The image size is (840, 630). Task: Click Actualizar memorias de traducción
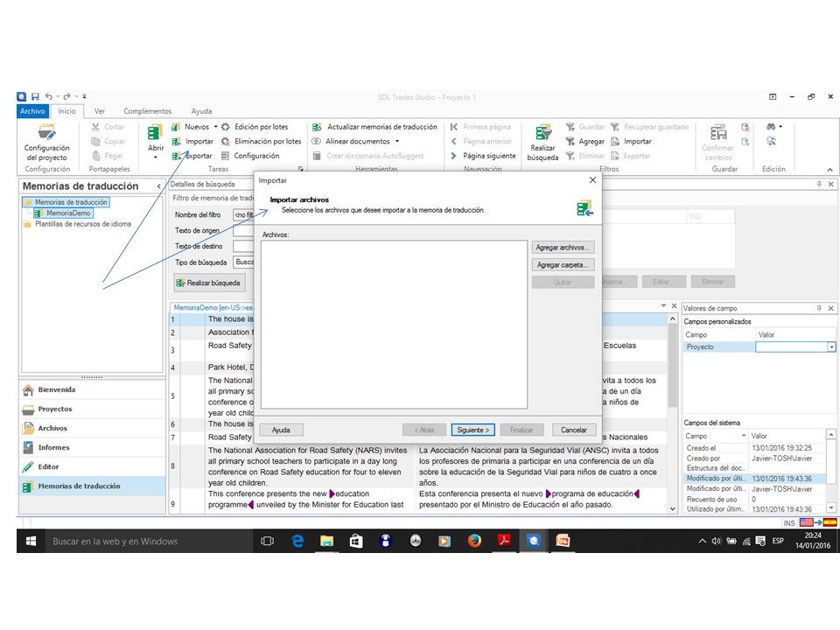coord(375,127)
